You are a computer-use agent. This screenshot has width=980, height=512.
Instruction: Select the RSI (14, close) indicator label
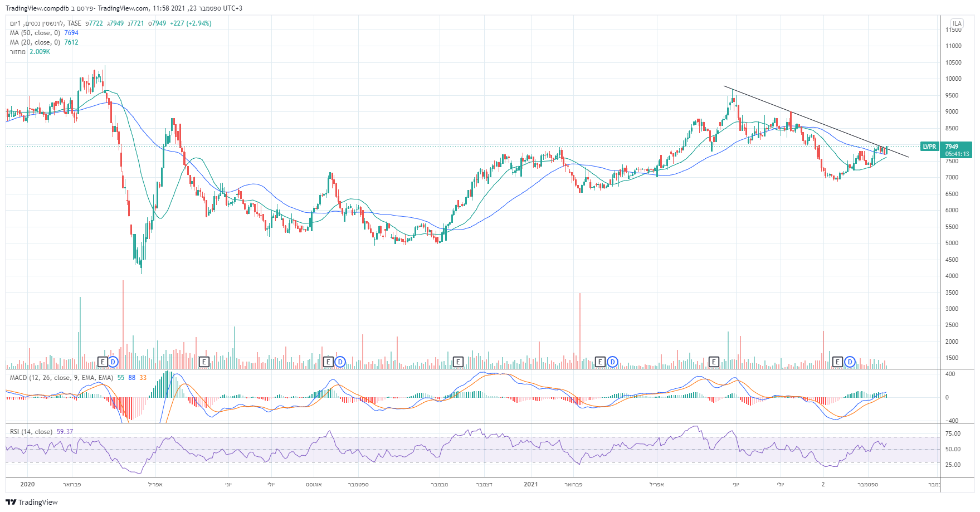click(31, 432)
